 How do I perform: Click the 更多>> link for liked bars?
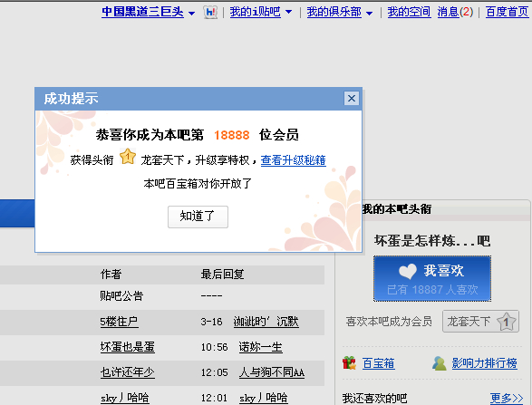pos(507,398)
